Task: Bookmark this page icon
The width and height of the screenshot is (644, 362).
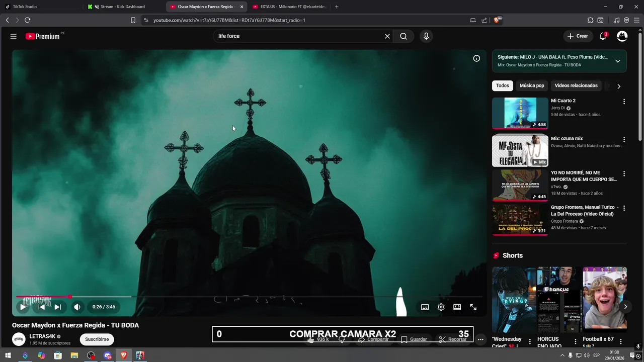Action: pos(133,20)
